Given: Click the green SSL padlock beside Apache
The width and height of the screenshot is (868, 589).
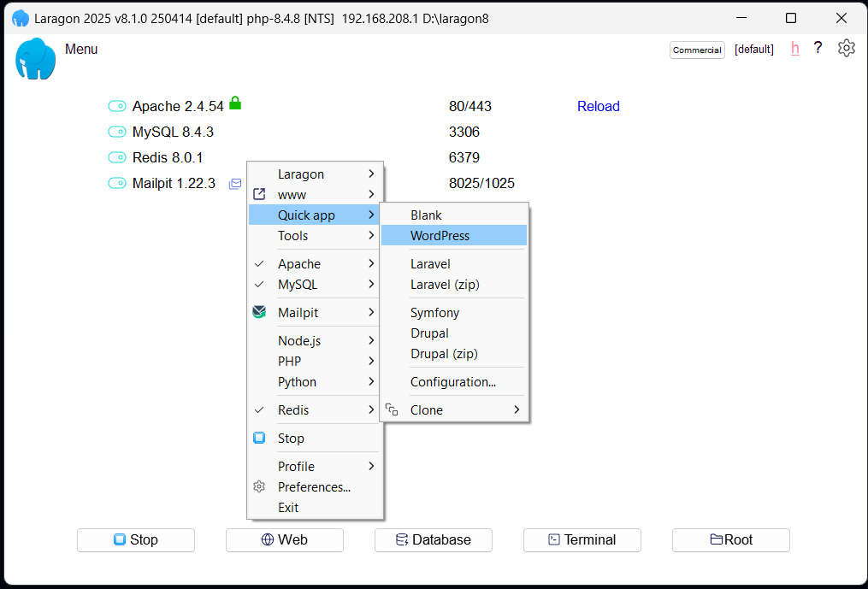Looking at the screenshot, I should (235, 103).
